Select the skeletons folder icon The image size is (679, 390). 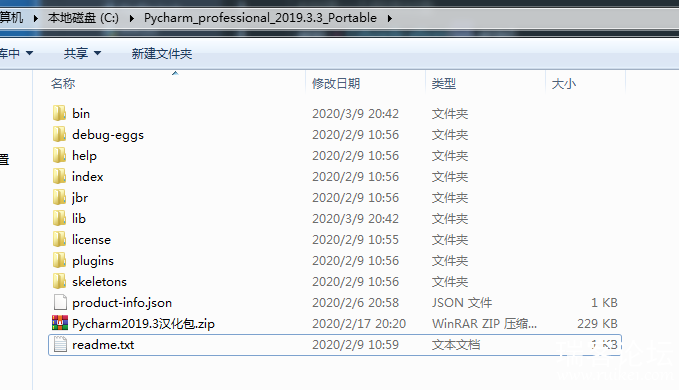pos(59,281)
